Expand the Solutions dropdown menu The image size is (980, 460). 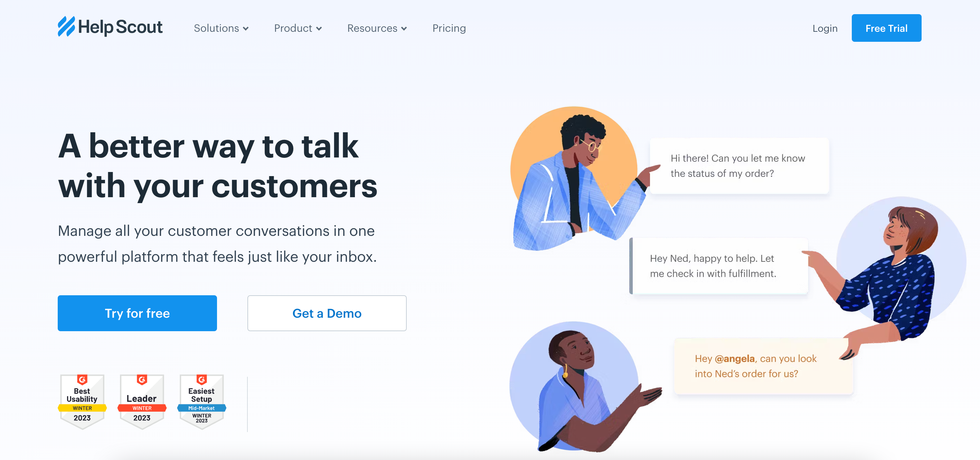point(221,28)
